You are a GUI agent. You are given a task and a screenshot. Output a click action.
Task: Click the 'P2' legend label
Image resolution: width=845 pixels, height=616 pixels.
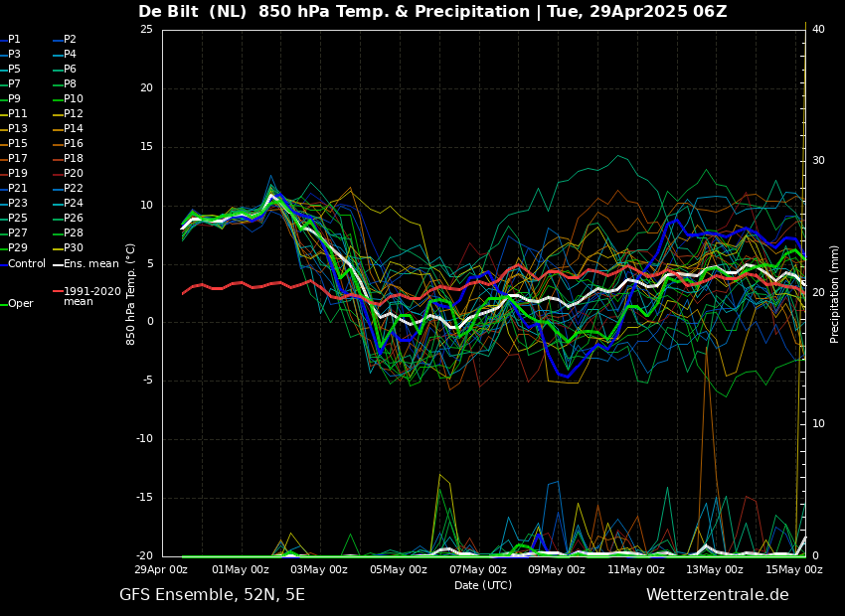(x=70, y=40)
